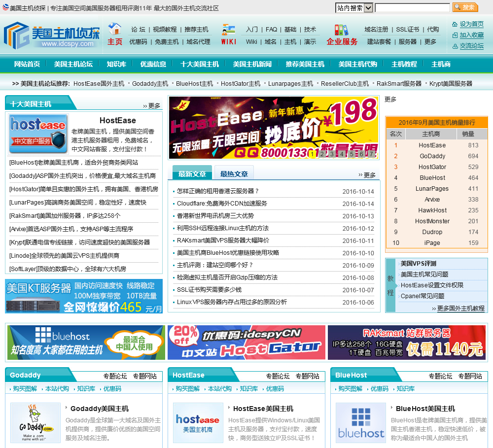Open article SSL证书购买需要多少钱

click(x=209, y=290)
